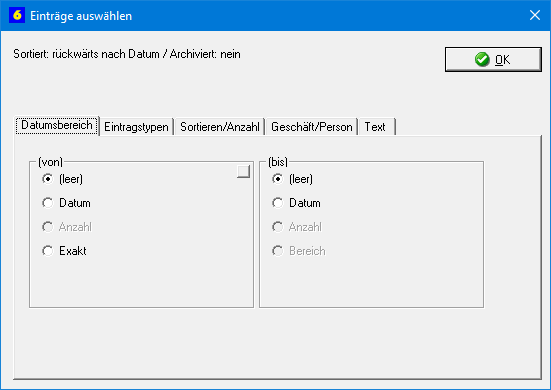
Task: Click the Sortiert rückwärts nach Datum status text
Action: coord(127,54)
